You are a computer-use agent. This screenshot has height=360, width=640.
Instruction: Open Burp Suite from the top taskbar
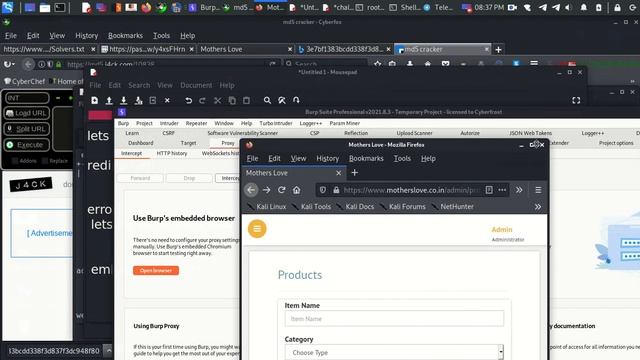tap(205, 7)
